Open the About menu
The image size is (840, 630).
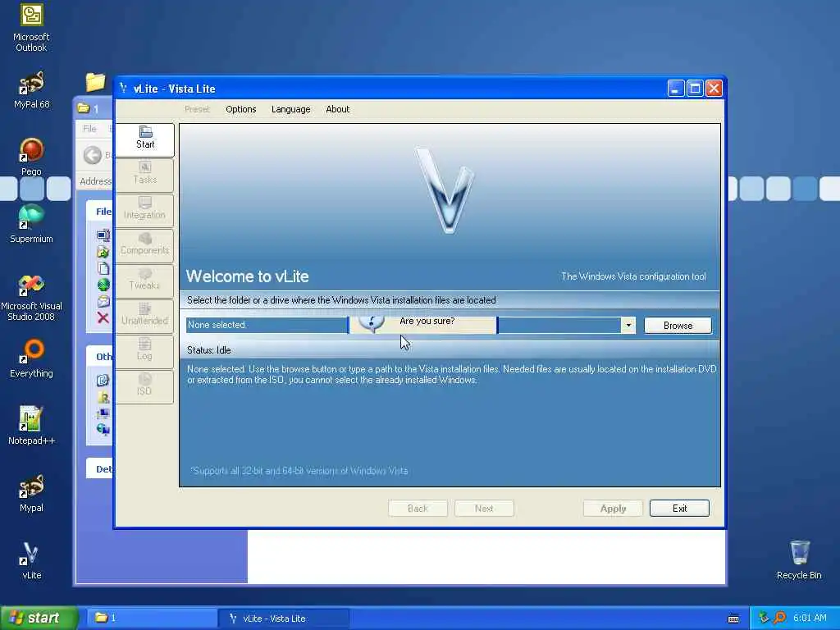[337, 109]
